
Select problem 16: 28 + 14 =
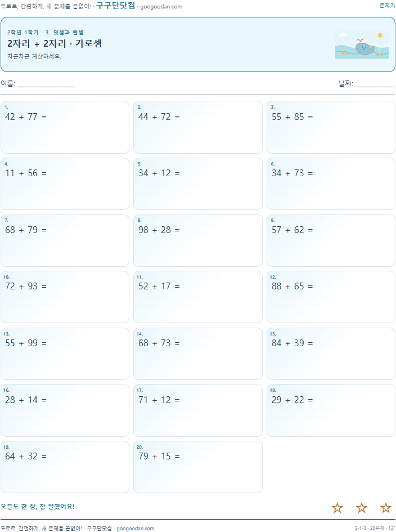65,410
